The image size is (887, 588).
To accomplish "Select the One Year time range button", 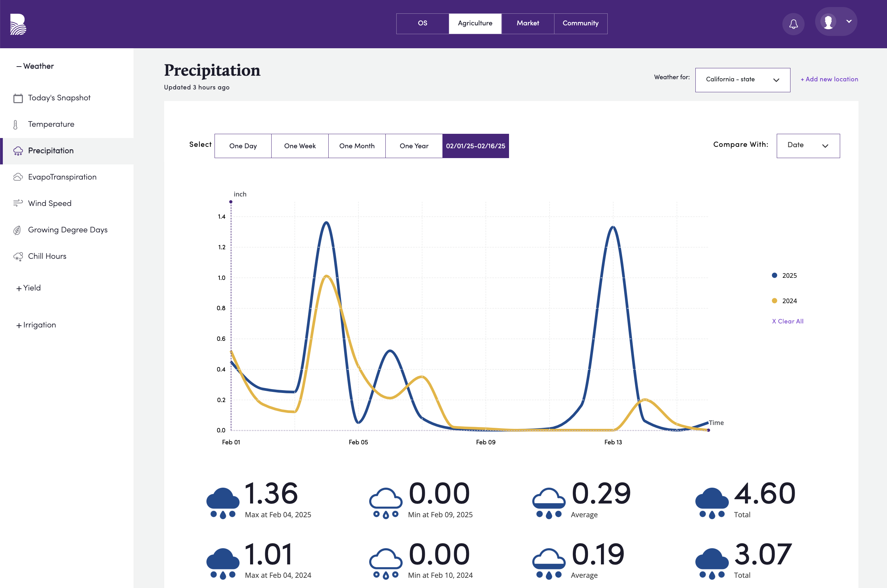I will point(414,146).
